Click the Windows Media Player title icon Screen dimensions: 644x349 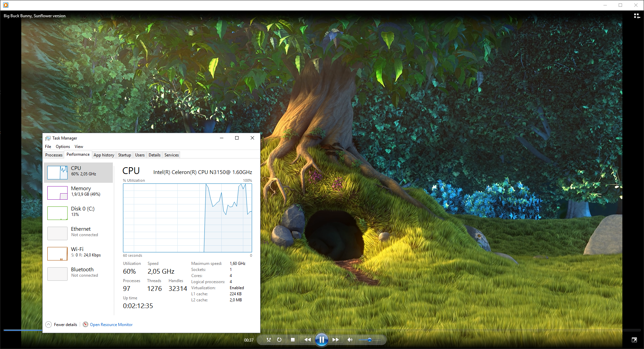pyautogui.click(x=6, y=5)
